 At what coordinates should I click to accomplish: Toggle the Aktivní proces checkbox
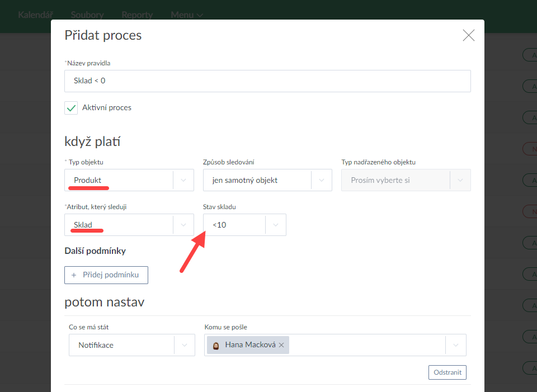tap(71, 108)
